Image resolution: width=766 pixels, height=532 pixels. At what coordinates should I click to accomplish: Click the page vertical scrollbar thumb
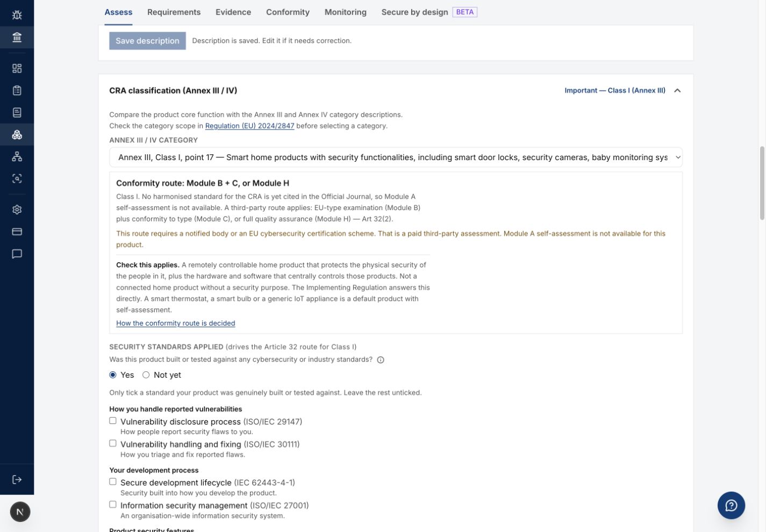(762, 183)
